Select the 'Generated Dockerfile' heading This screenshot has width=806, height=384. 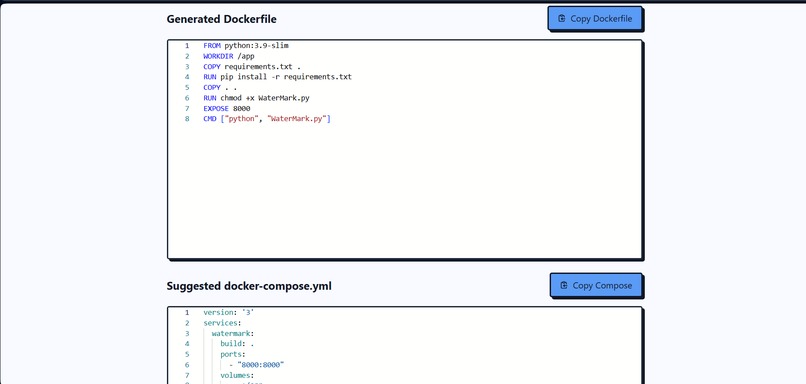[222, 19]
